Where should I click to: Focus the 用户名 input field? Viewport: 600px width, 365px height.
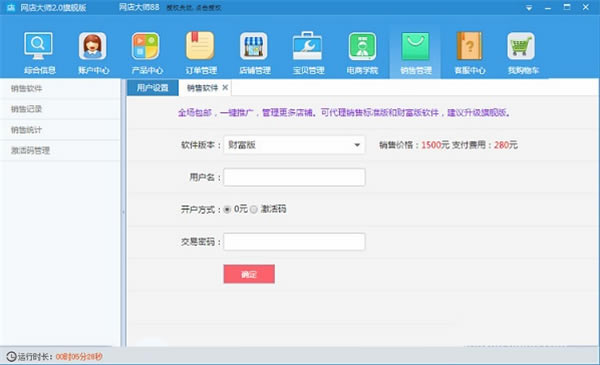click(294, 177)
